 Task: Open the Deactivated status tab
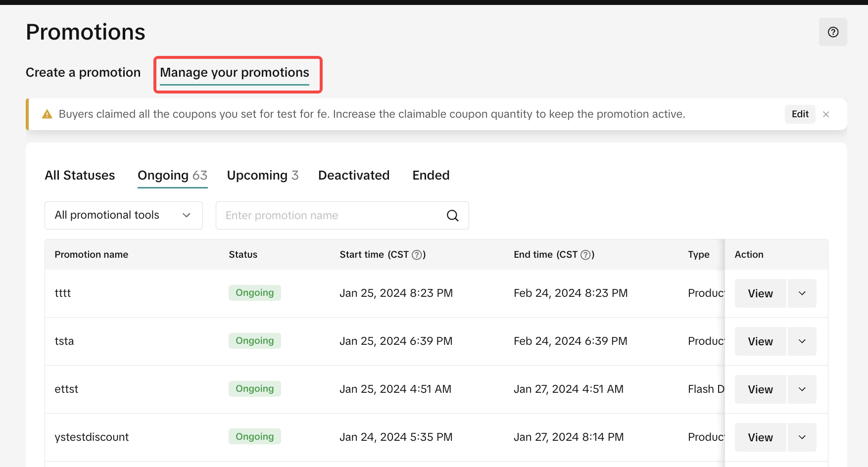click(x=353, y=176)
